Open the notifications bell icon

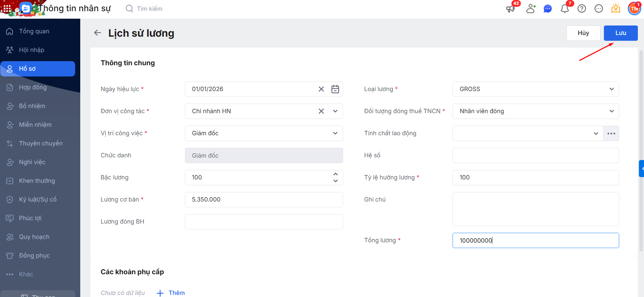[564, 8]
